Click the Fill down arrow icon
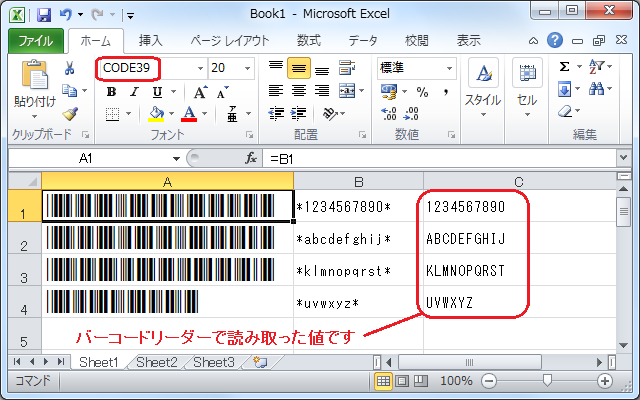This screenshot has height=400, width=640. point(564,89)
